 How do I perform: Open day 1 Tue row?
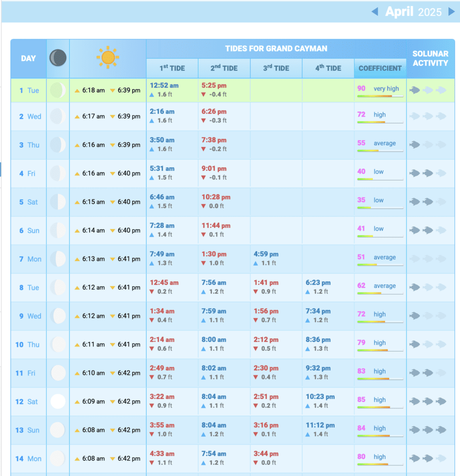tap(29, 90)
